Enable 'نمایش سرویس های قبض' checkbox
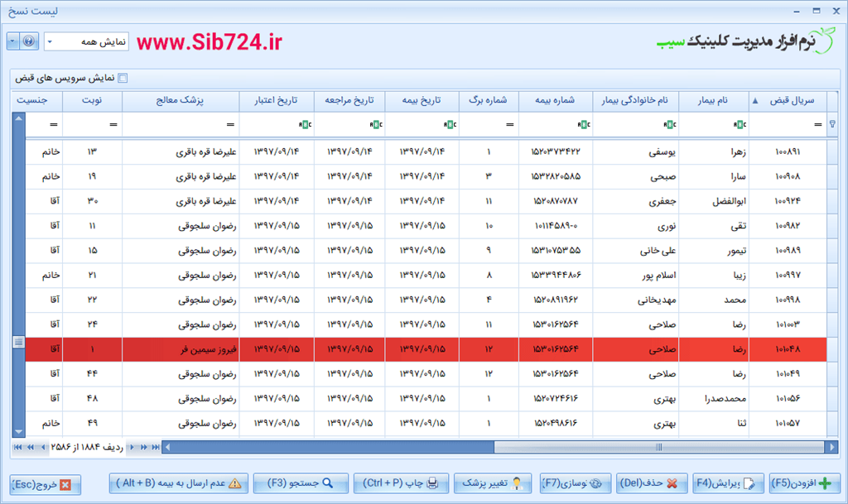The image size is (848, 504). (x=123, y=79)
